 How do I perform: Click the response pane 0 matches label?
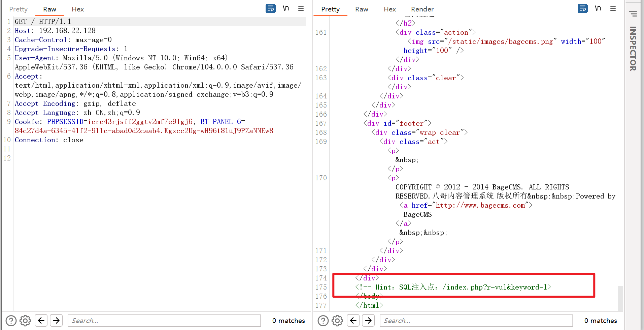click(601, 321)
